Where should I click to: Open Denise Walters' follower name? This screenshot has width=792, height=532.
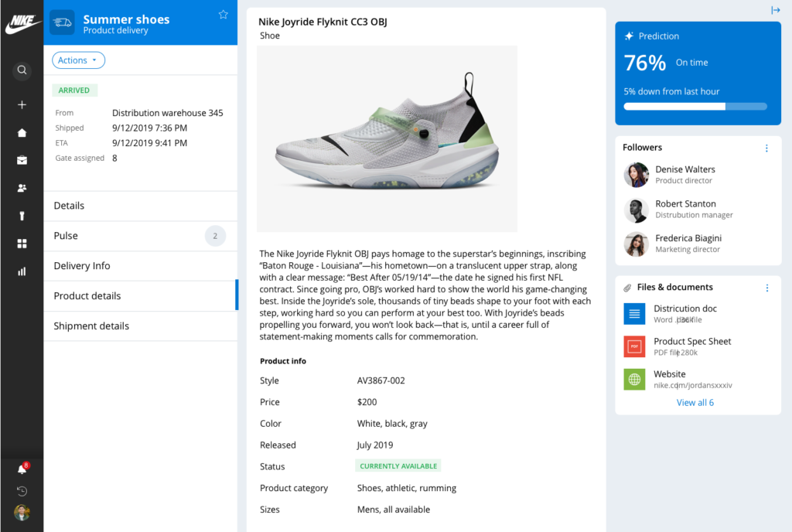tap(685, 169)
